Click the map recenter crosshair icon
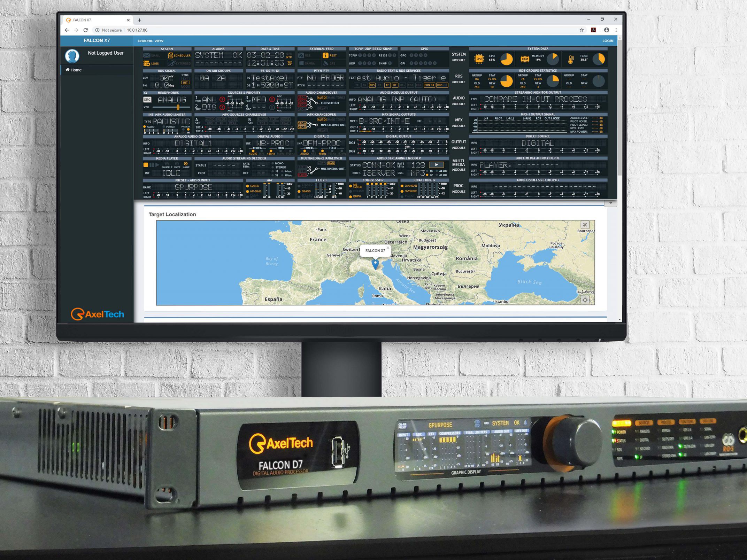 coord(585,300)
